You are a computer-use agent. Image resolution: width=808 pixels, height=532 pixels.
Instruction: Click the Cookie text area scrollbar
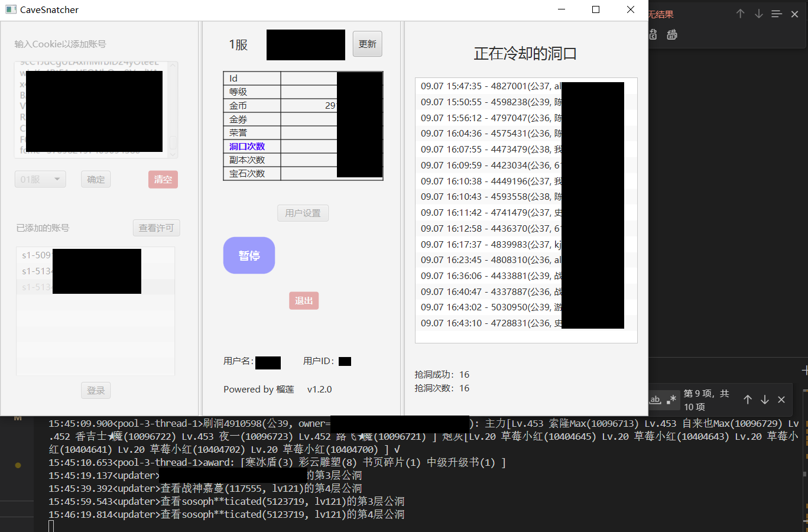pos(173,110)
